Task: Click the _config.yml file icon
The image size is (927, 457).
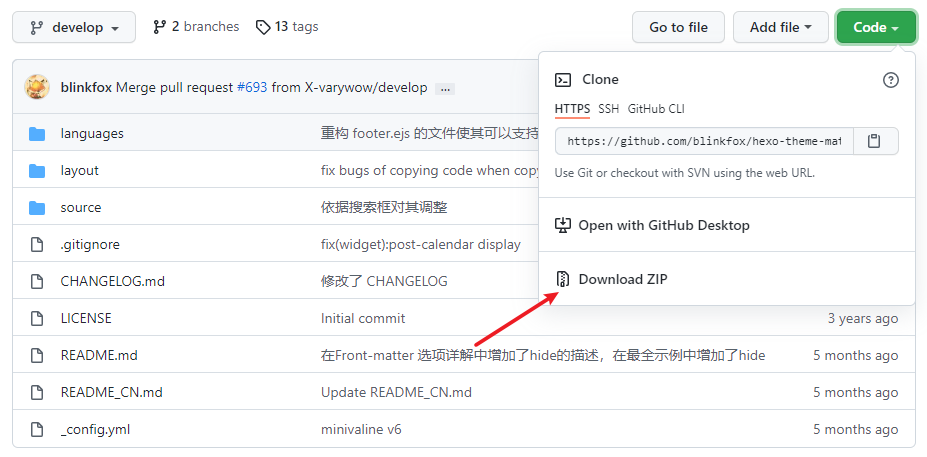Action: pyautogui.click(x=37, y=429)
